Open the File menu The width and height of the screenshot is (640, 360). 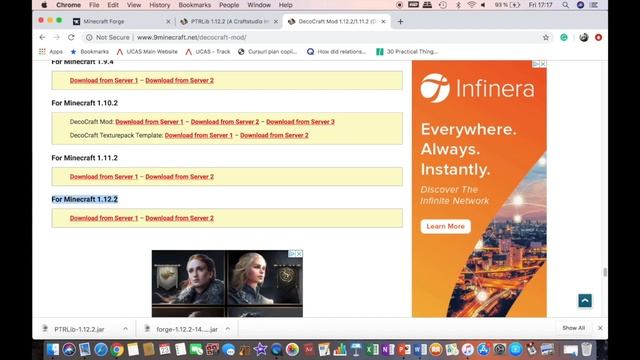click(94, 5)
